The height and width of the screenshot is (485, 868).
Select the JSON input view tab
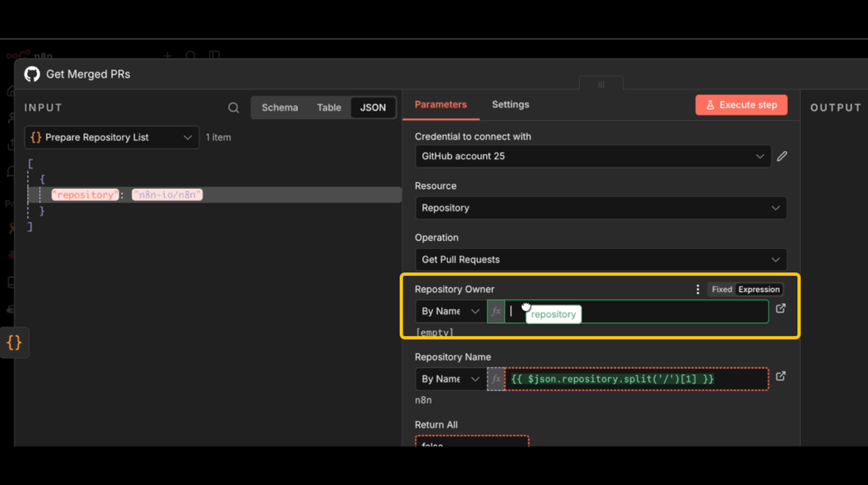(373, 107)
